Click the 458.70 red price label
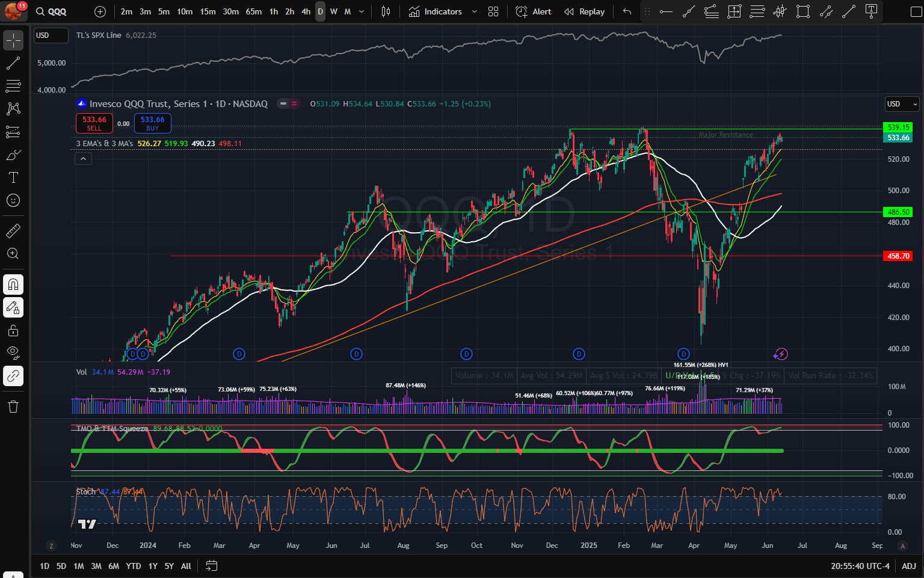The image size is (924, 578). click(898, 256)
